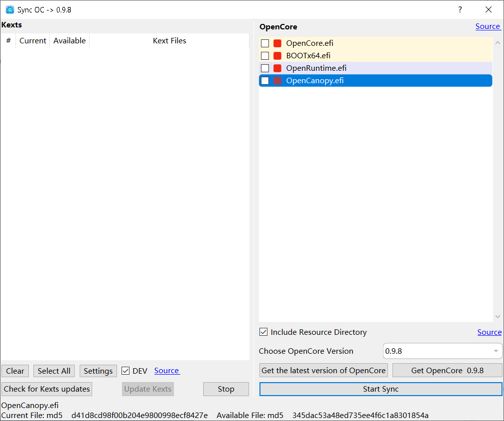Image resolution: width=504 pixels, height=421 pixels.
Task: Click the Kext Files column header
Action: click(169, 41)
